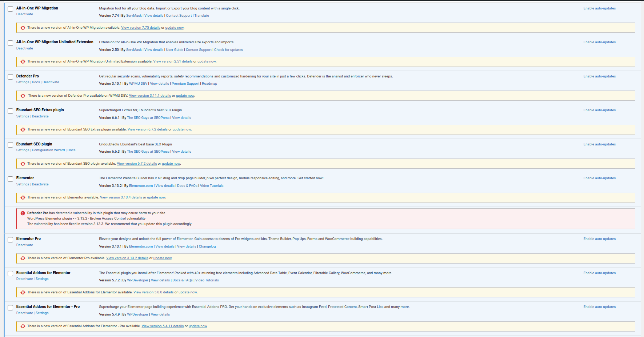Click update icon in Elementor update notice
Image resolution: width=644 pixels, height=337 pixels.
point(23,197)
